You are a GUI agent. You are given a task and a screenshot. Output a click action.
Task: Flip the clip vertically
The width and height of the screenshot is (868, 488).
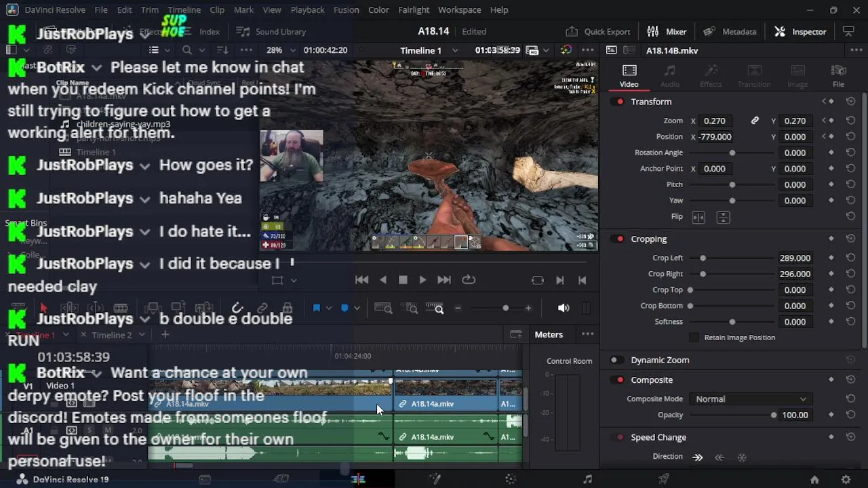click(723, 217)
